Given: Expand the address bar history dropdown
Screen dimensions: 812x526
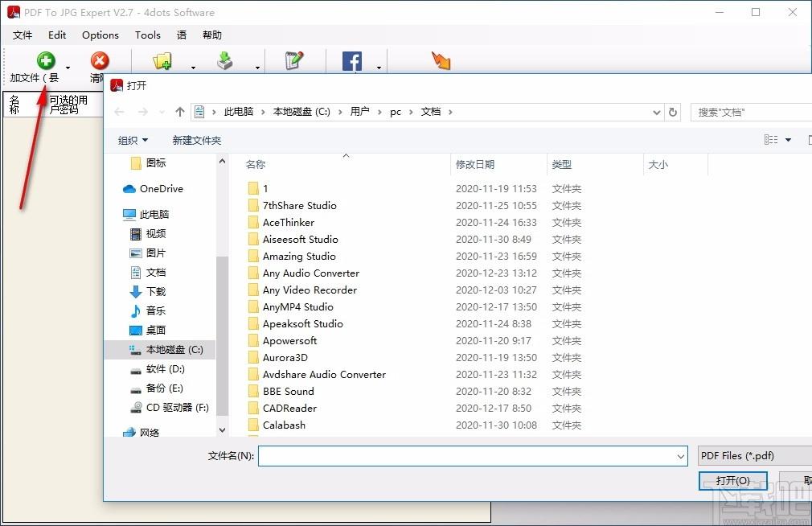Looking at the screenshot, I should click(657, 113).
